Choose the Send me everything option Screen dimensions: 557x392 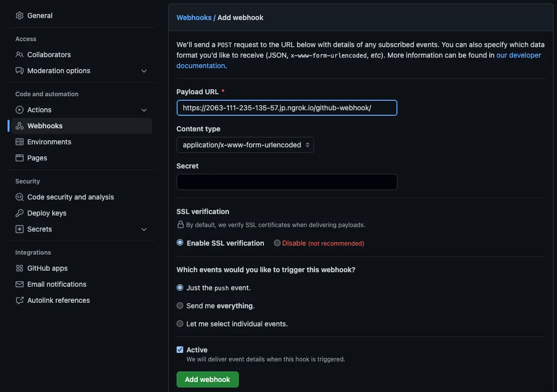[x=180, y=306]
